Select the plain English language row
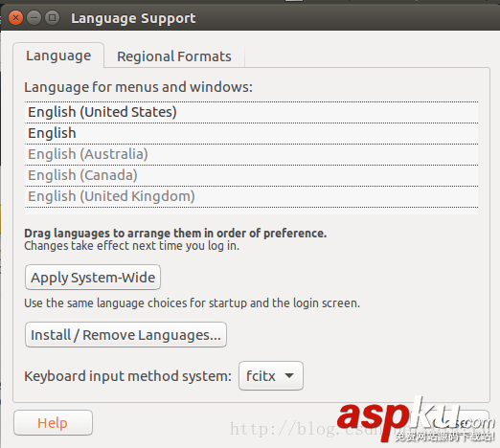The height and width of the screenshot is (448, 500). 251,133
